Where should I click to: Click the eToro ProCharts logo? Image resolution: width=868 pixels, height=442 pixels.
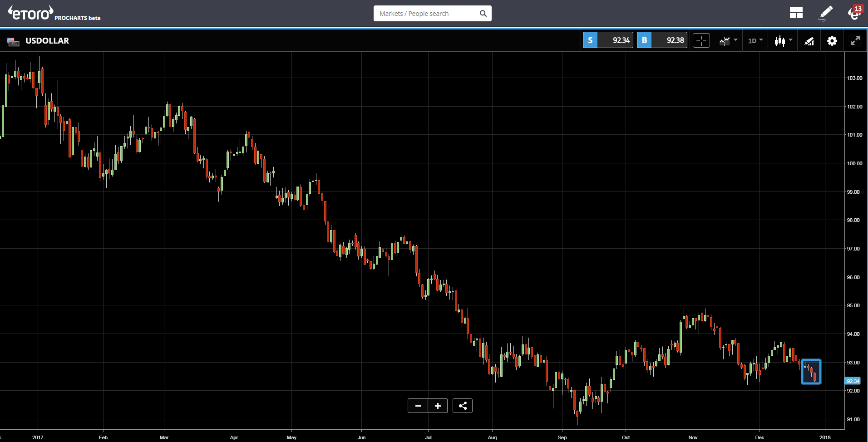[54, 14]
